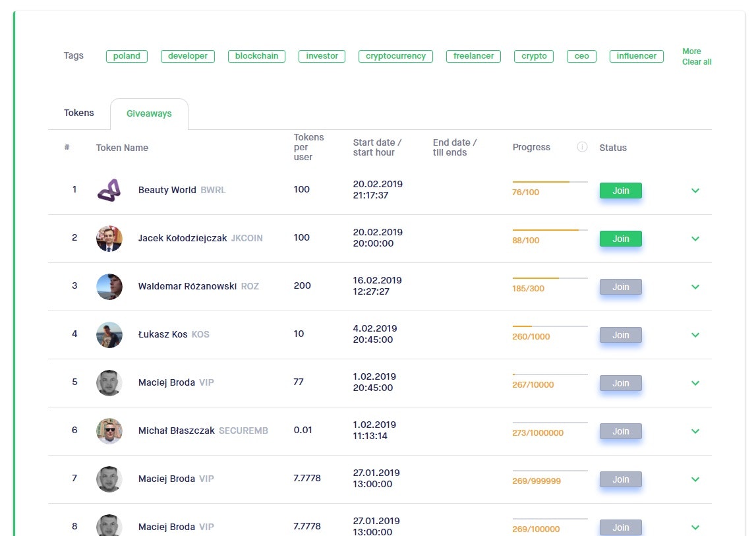This screenshot has height=536, width=756.
Task: Expand the Waldemar Różanowski ROZ row
Action: [695, 287]
